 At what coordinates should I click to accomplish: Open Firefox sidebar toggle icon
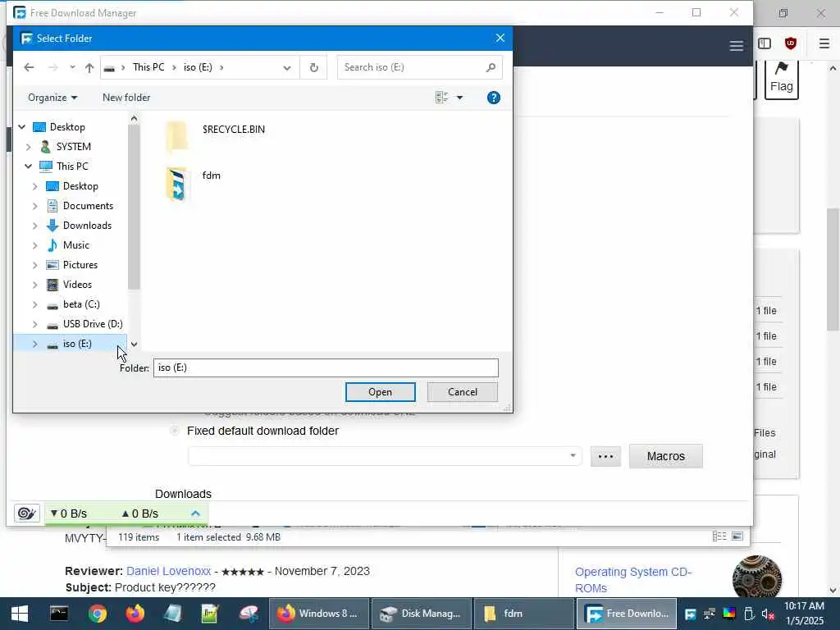click(765, 43)
